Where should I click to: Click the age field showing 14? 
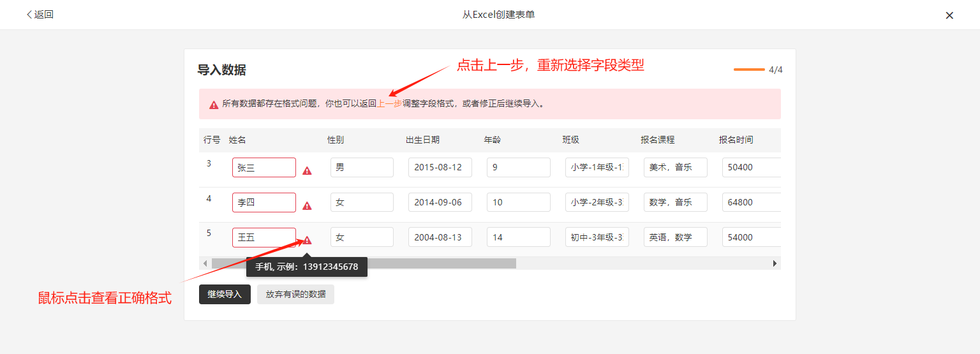tap(519, 237)
